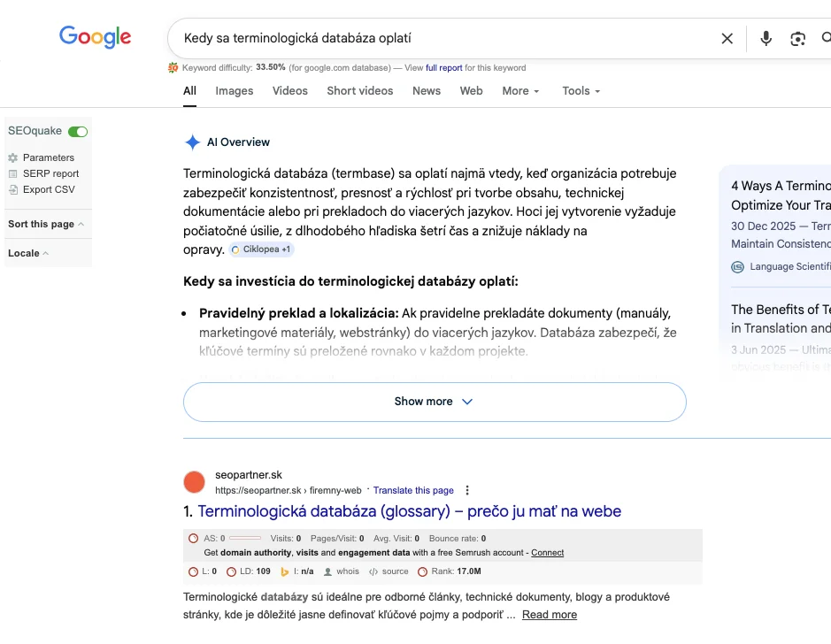Click the Connect Semrush account link
This screenshot has width=831, height=644.
click(548, 552)
